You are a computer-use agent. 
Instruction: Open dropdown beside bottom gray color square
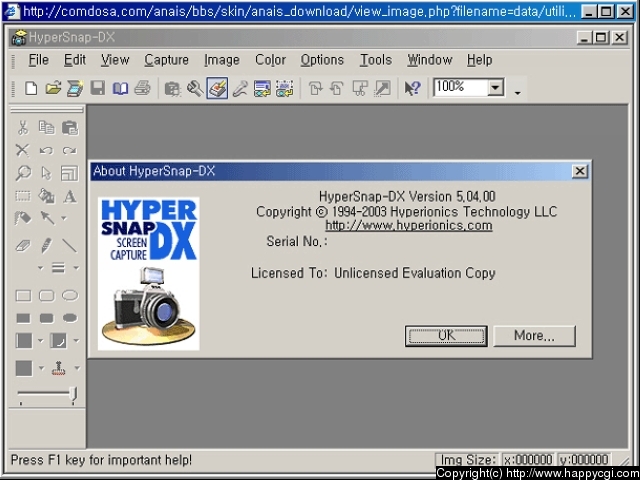click(x=41, y=368)
